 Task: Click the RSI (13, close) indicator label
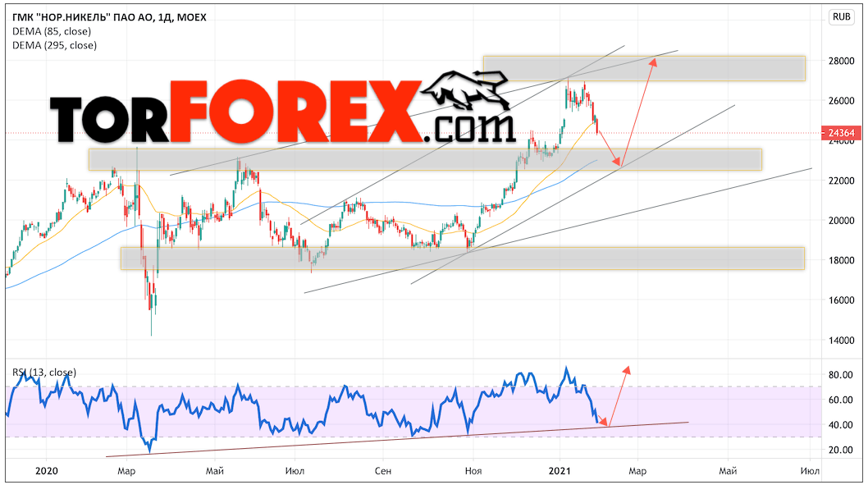(44, 372)
